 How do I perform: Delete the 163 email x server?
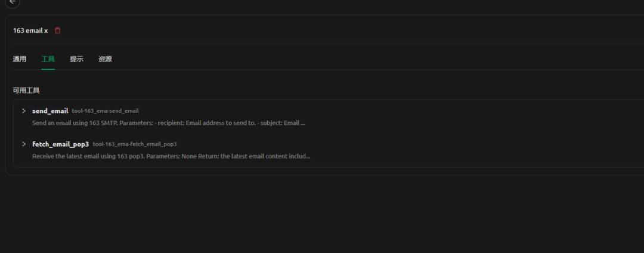[57, 30]
